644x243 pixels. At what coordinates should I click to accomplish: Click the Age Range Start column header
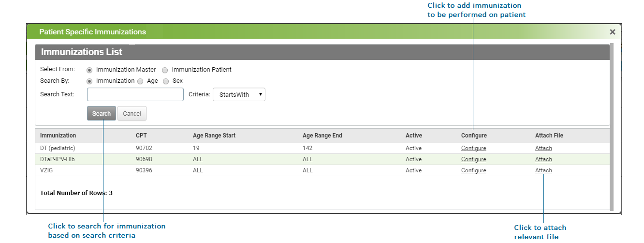[x=214, y=136]
